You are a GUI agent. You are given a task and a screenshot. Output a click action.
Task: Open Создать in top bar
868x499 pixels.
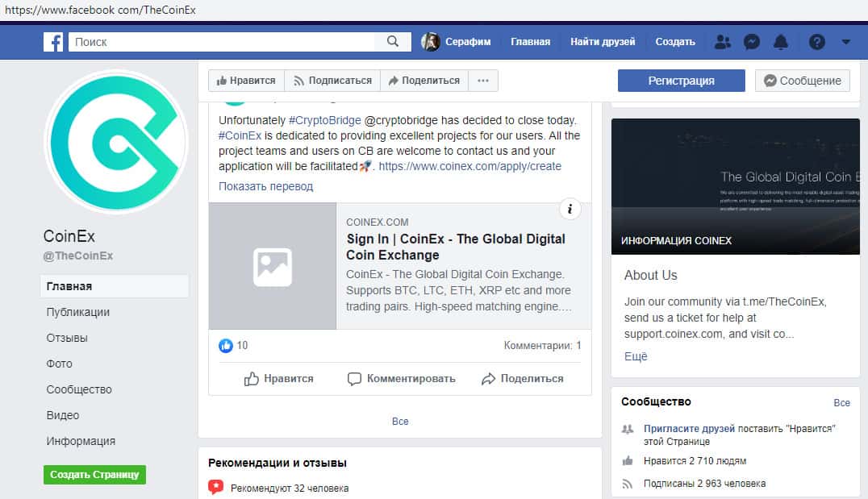[675, 41]
